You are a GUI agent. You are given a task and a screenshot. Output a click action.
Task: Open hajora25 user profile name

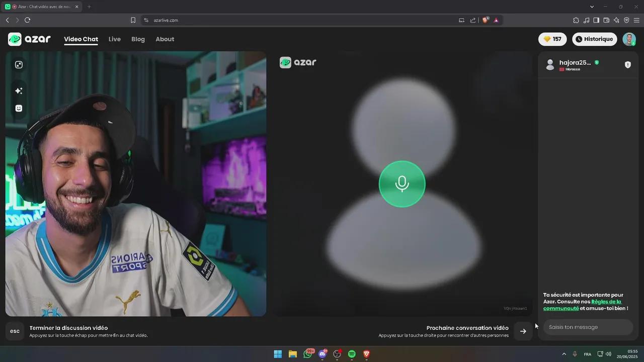point(575,63)
